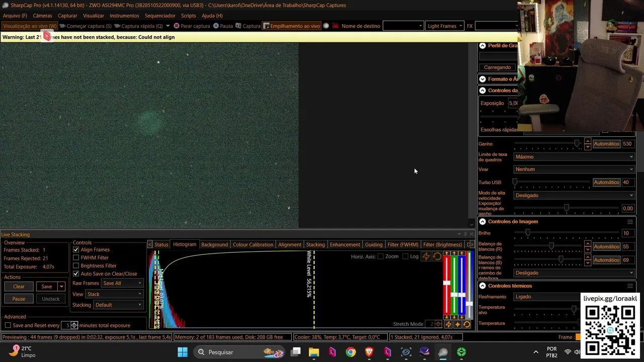
Task: Open Brave browser from taskbar
Action: coord(369,352)
